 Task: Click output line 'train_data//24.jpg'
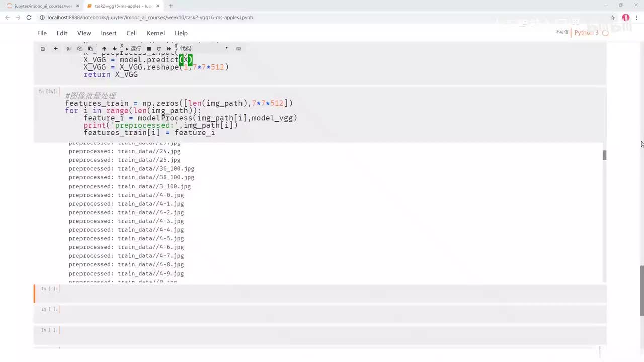(124, 151)
